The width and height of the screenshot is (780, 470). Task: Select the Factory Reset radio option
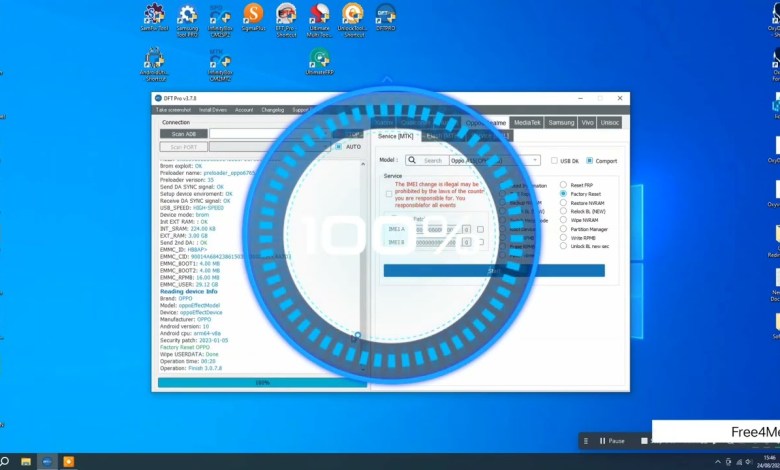pyautogui.click(x=564, y=195)
